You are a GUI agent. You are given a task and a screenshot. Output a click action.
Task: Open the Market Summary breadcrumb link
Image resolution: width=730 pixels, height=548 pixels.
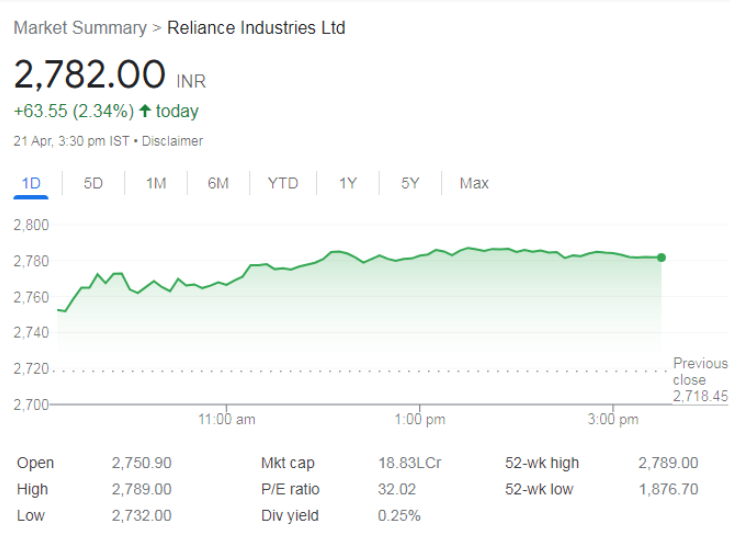coord(79,28)
